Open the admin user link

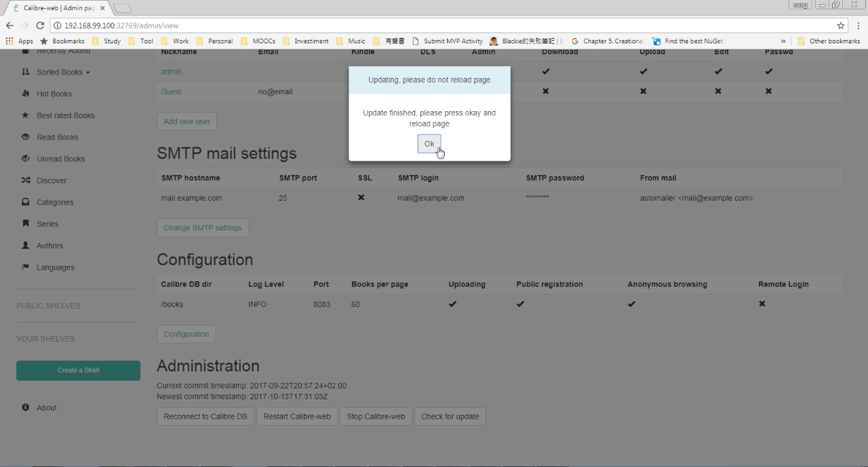pos(171,71)
